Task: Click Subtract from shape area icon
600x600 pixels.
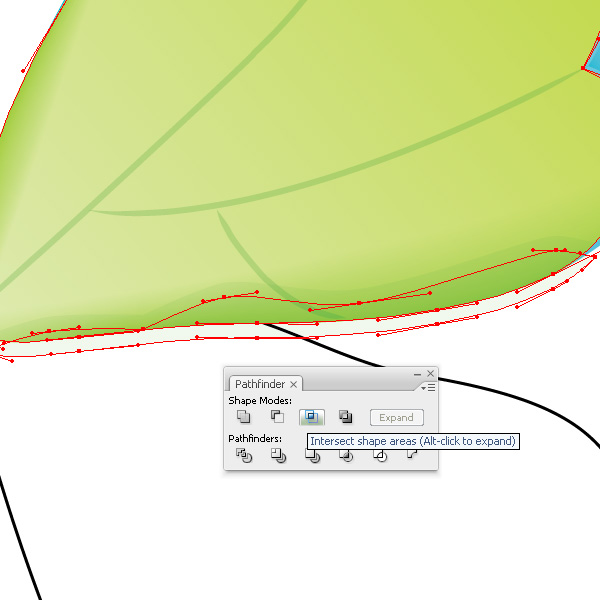Action: tap(277, 417)
